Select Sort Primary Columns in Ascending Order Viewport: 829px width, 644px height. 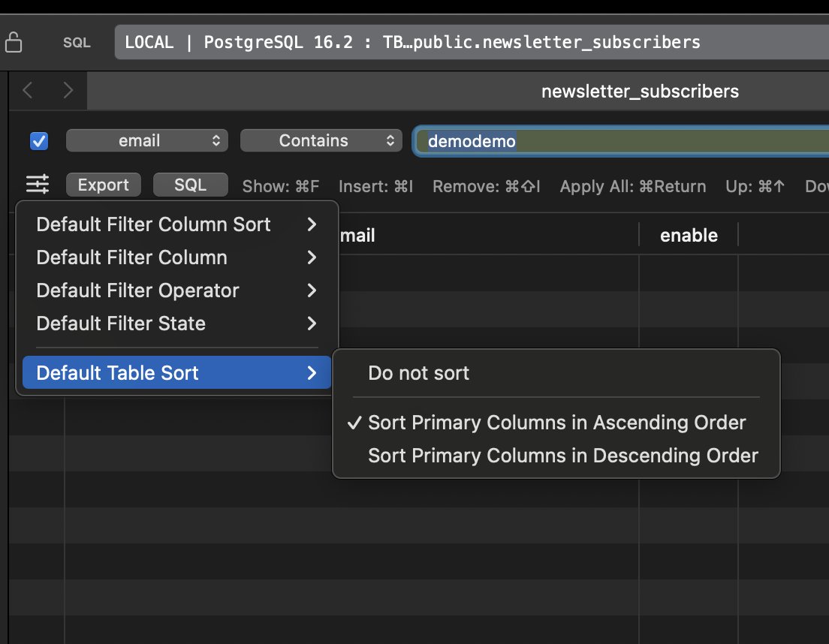coord(556,423)
